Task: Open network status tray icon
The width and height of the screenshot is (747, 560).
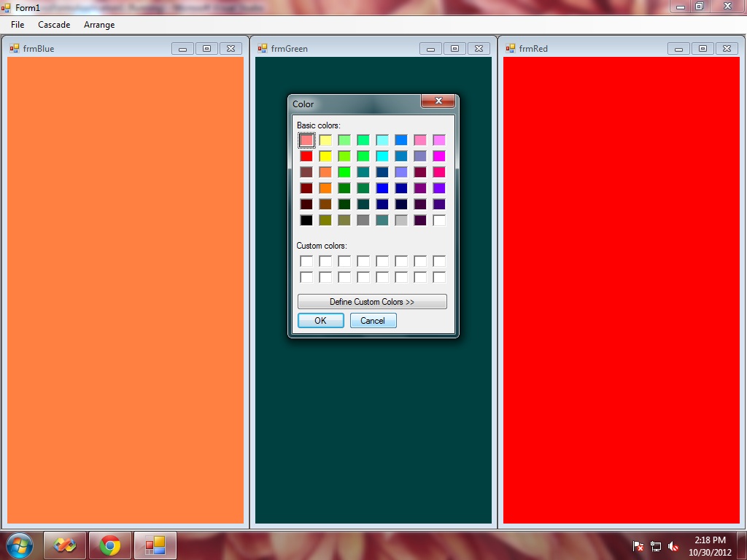Action: point(656,546)
